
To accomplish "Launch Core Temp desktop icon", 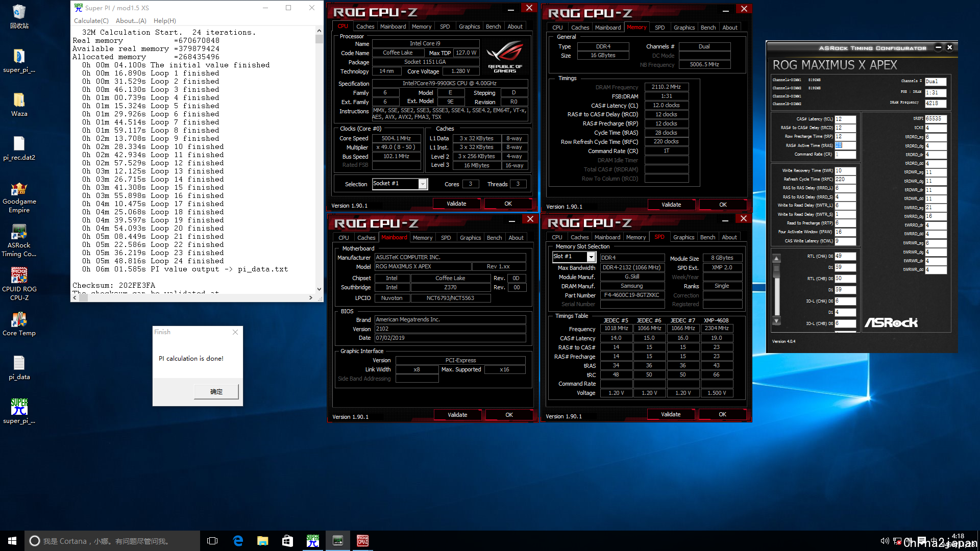I will [x=19, y=324].
